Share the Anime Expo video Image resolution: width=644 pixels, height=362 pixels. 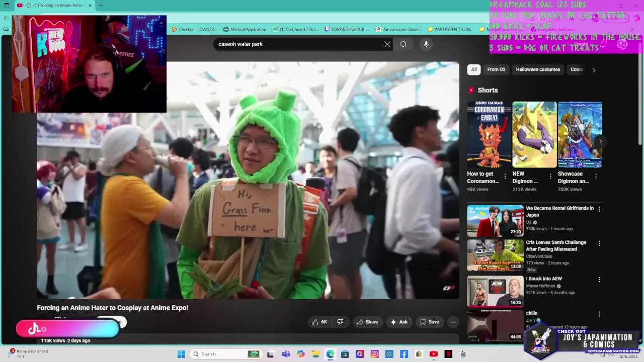click(367, 322)
